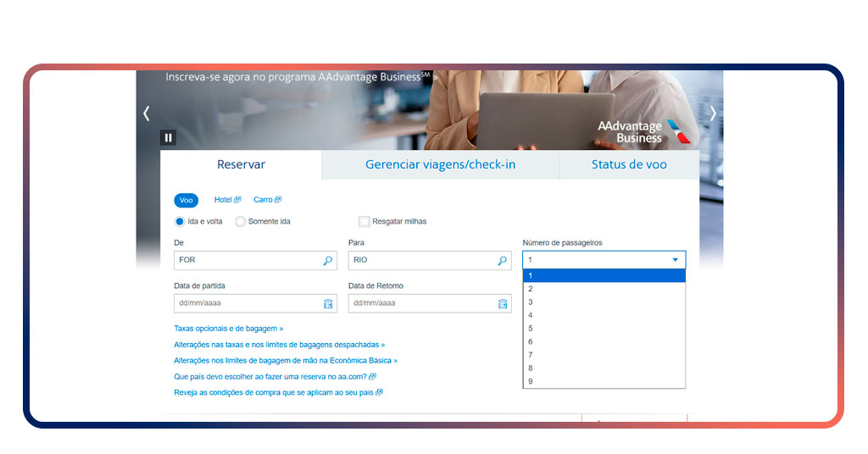This screenshot has width=868, height=454.
Task: Go to previous carousel slide
Action: [x=146, y=113]
